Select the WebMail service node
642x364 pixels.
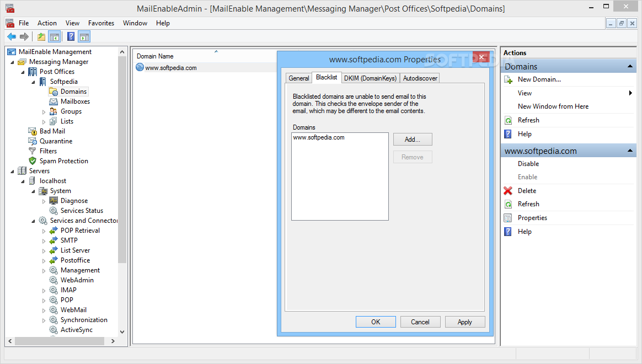(73, 310)
